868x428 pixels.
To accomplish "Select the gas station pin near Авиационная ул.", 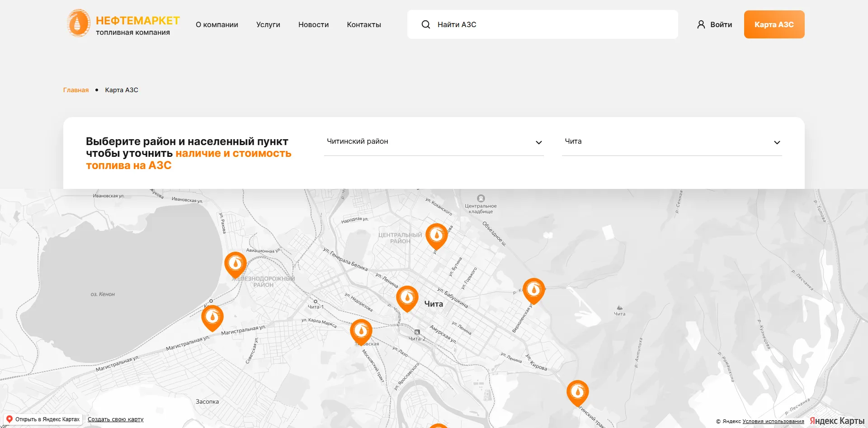I will click(236, 265).
